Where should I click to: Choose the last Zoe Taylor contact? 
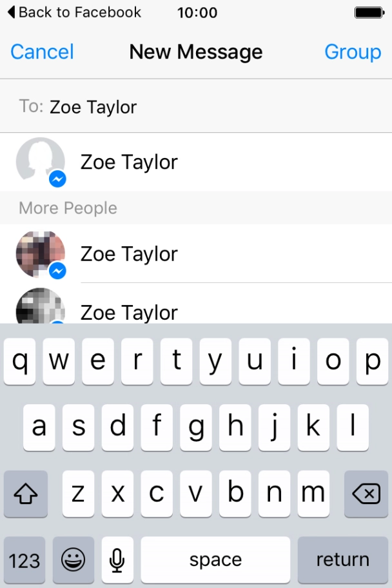tap(129, 312)
